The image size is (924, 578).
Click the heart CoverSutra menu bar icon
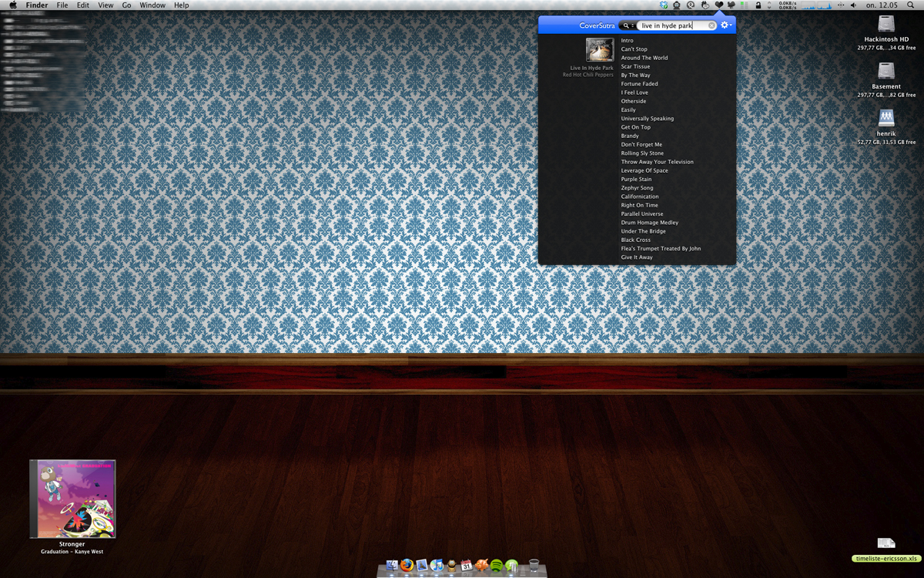pos(719,5)
